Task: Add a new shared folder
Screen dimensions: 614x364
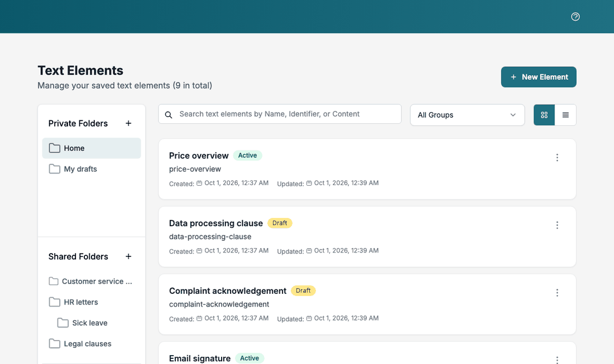Action: pos(128,256)
